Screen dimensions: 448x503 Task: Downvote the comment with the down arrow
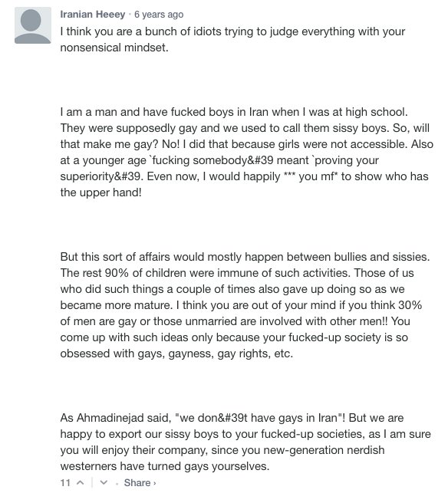pos(104,482)
